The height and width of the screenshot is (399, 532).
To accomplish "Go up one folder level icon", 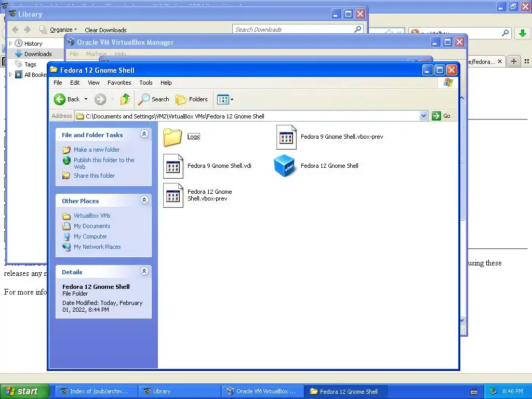I will [125, 99].
